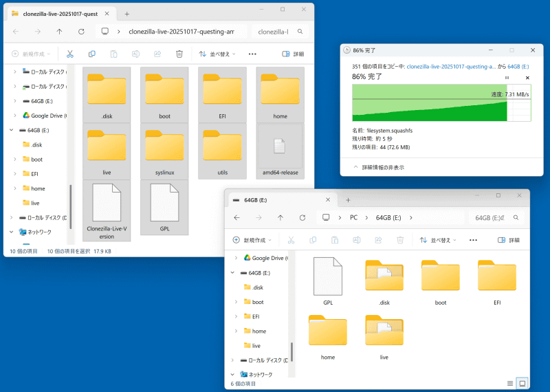Viewport: 550px width, 392px height.
Task: Collapse 64GB (E:) tree node in clonezilla sidebar
Action: [x=12, y=130]
